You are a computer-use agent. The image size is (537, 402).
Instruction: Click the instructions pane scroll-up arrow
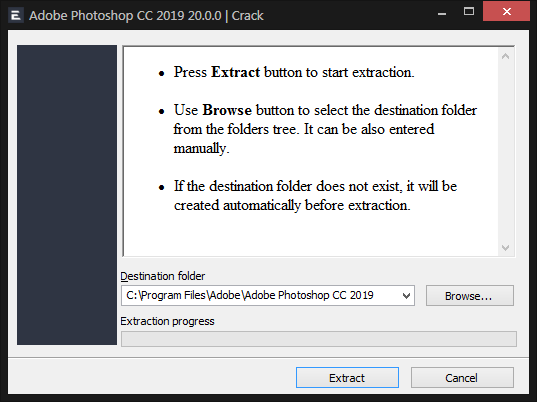point(505,56)
